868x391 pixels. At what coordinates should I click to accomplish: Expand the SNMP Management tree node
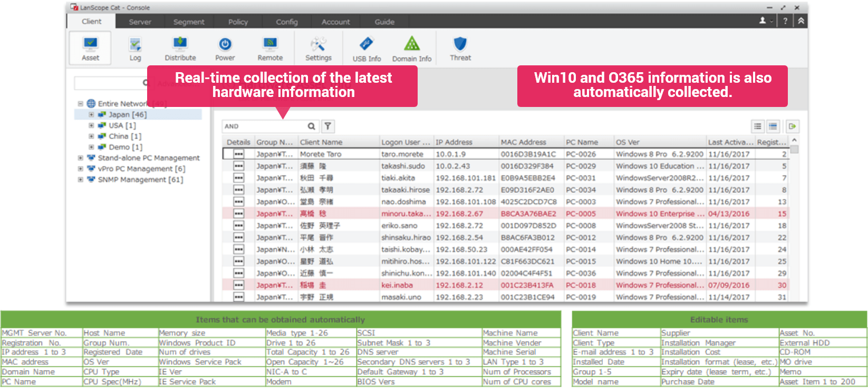pos(81,180)
